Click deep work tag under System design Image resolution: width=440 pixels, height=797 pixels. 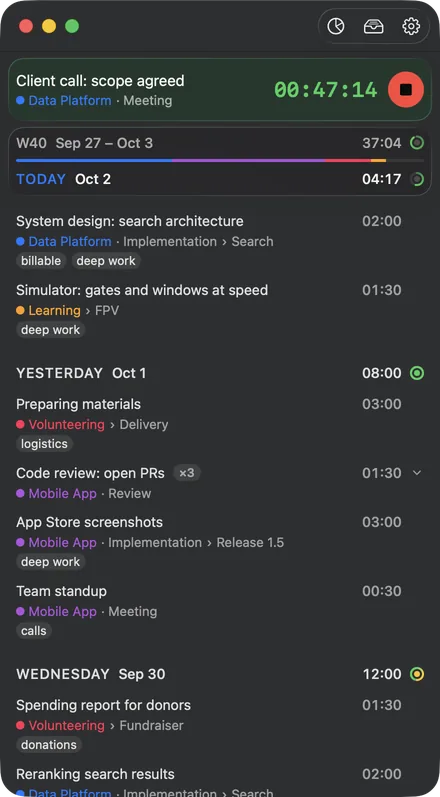click(106, 261)
